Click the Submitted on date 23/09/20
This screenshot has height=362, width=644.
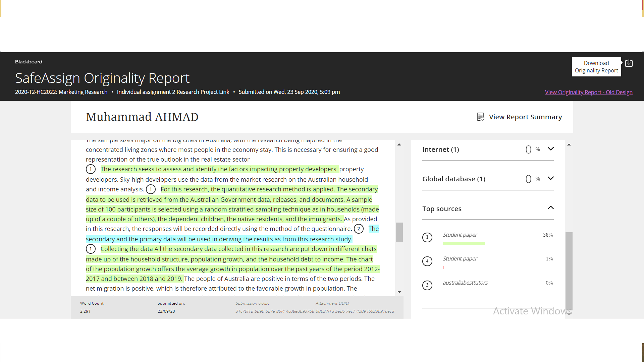[x=166, y=311]
